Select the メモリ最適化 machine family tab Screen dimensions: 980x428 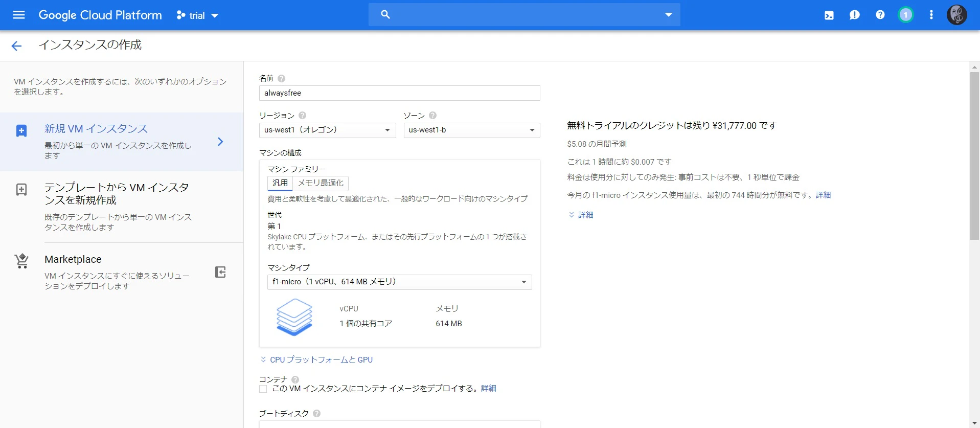point(321,183)
